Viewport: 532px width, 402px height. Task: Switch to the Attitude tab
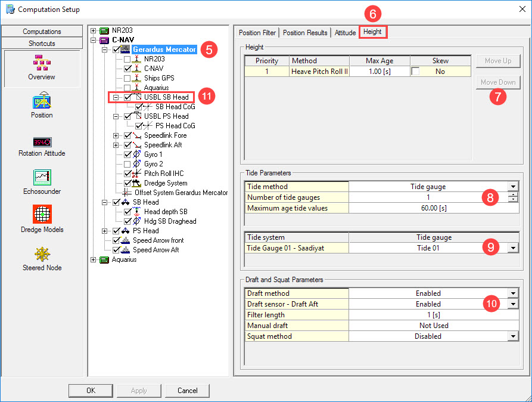point(345,33)
